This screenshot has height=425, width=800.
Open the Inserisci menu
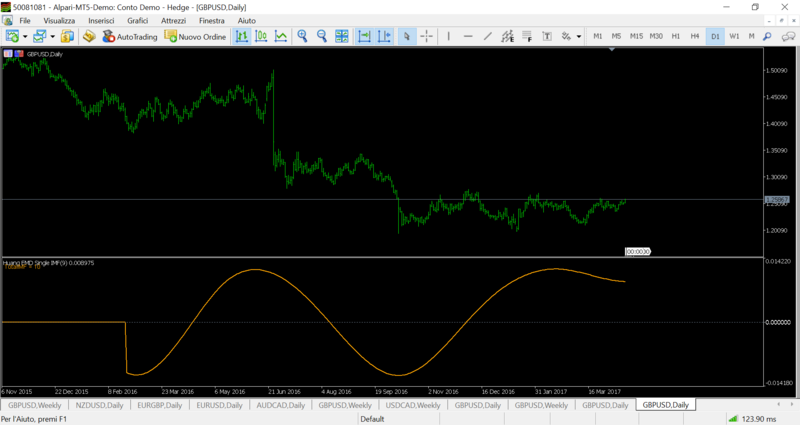tap(101, 20)
